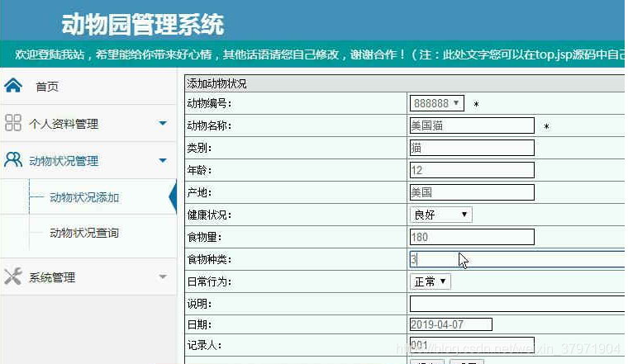This screenshot has height=364, width=628.
Task: Focus the 食物种类 input field
Action: (517, 259)
